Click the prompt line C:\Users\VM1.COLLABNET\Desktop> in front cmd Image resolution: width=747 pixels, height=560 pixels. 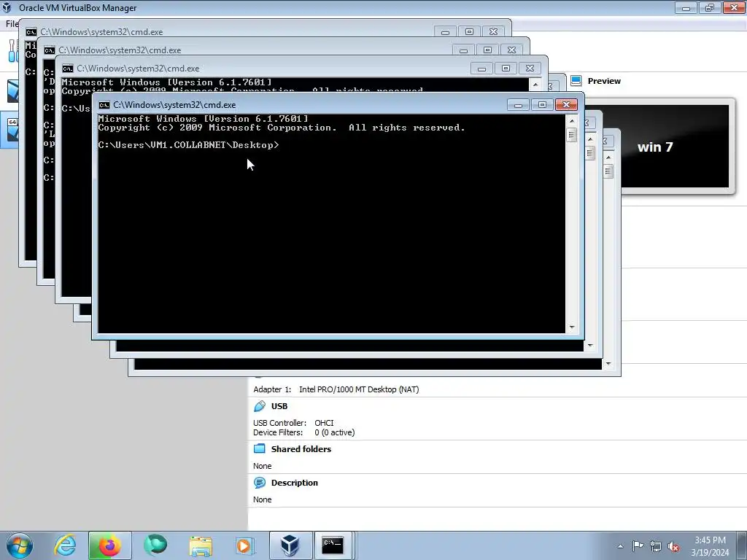(189, 145)
